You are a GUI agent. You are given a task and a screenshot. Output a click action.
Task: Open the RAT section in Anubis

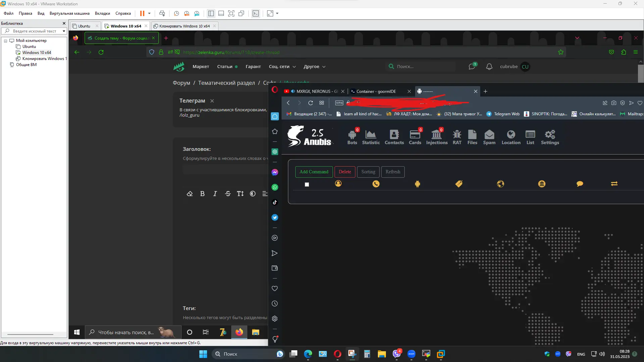tap(457, 137)
